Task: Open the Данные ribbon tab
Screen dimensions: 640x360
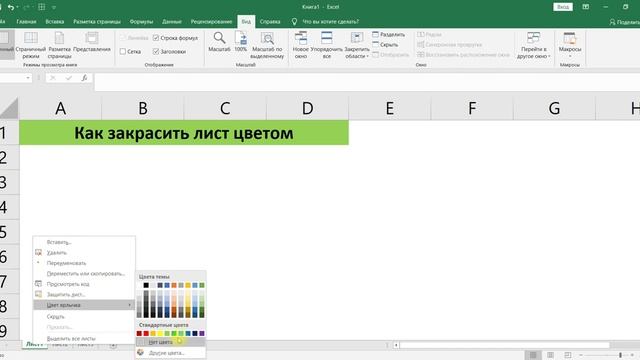Action: click(171, 22)
